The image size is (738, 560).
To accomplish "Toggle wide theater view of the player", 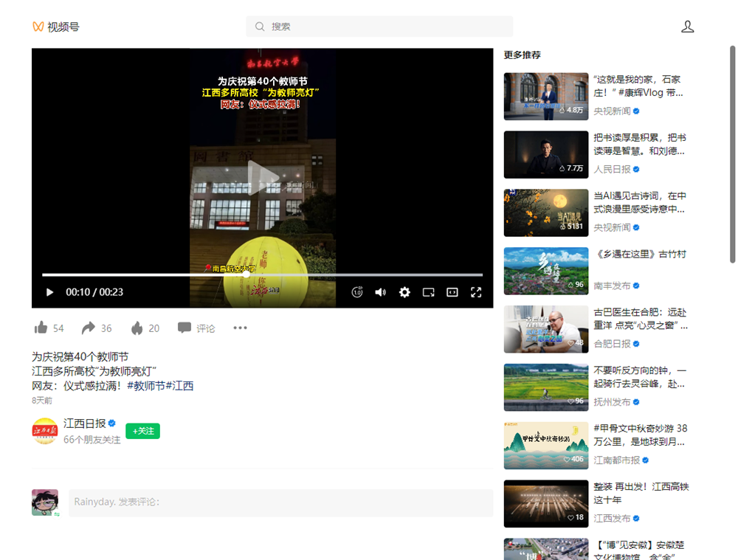I will click(452, 292).
